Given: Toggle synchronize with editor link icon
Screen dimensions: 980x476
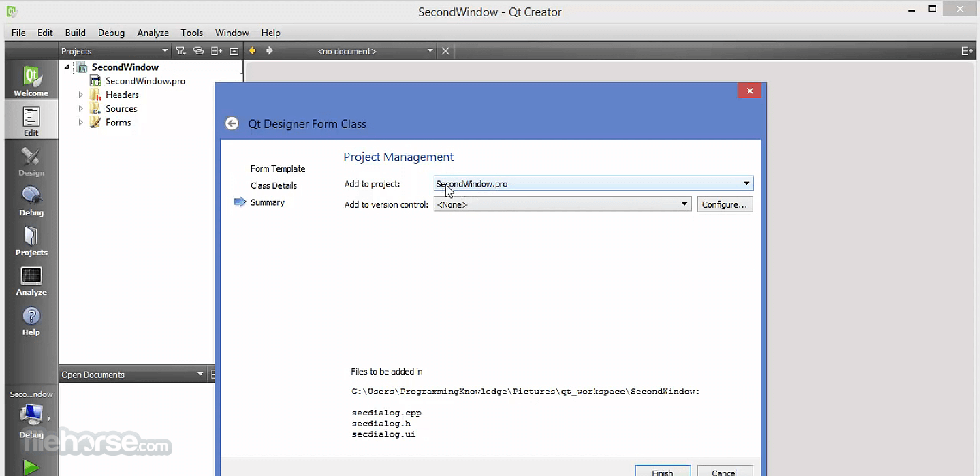Looking at the screenshot, I should (x=198, y=51).
